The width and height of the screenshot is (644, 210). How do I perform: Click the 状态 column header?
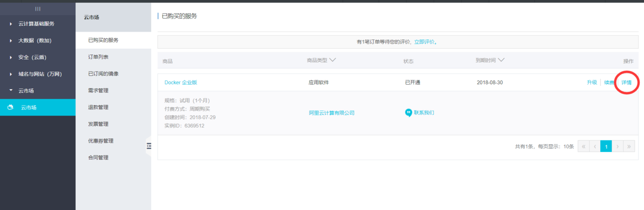tap(409, 61)
